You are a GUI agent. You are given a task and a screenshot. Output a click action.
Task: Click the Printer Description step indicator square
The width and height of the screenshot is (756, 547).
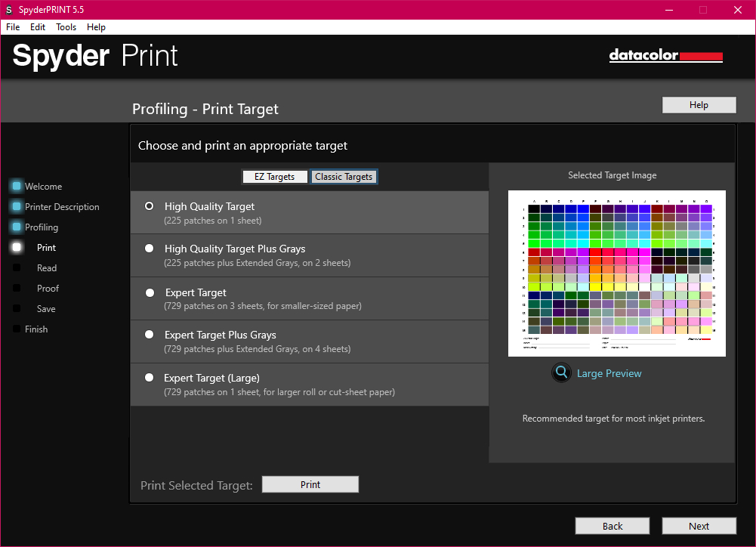pos(17,206)
